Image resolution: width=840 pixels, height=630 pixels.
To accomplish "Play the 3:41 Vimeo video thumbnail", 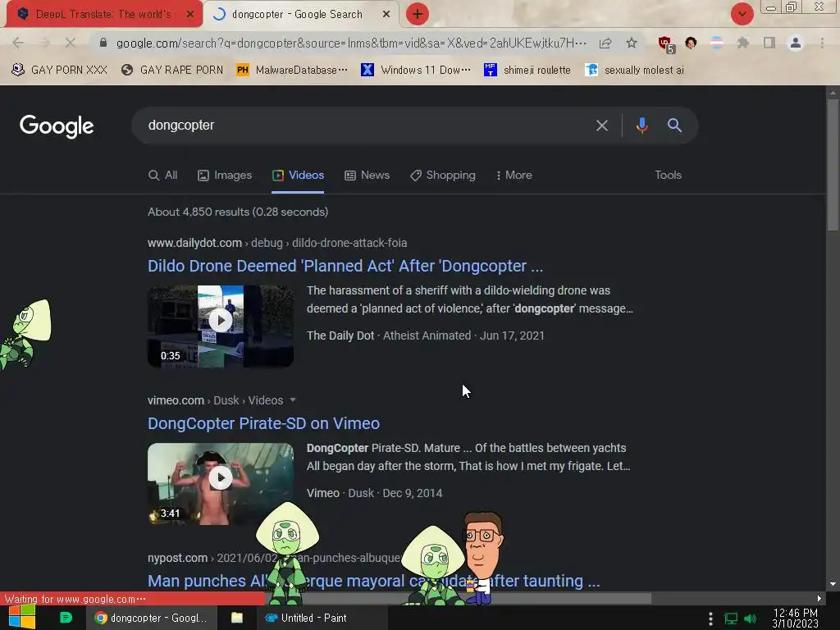I will click(221, 484).
